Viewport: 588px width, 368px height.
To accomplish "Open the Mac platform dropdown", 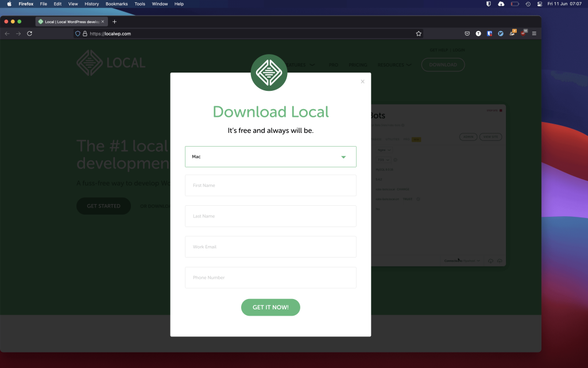I will 270,156.
